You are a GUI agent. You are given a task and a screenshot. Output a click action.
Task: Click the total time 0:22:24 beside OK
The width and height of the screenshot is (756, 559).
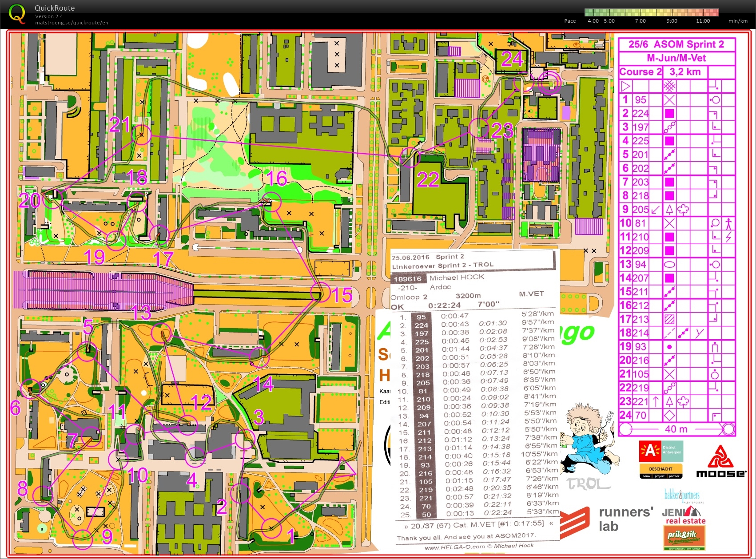444,305
